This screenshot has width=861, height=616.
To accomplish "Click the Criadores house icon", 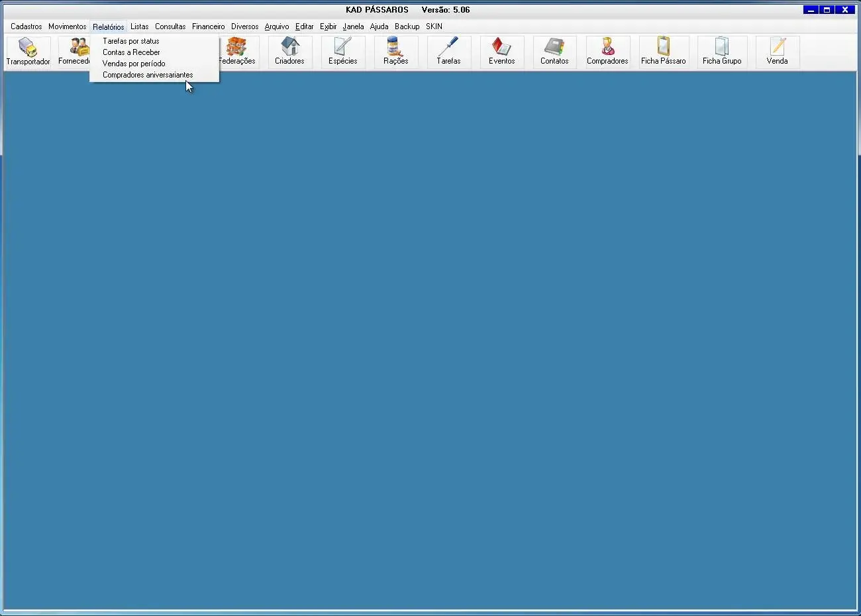I will (289, 52).
